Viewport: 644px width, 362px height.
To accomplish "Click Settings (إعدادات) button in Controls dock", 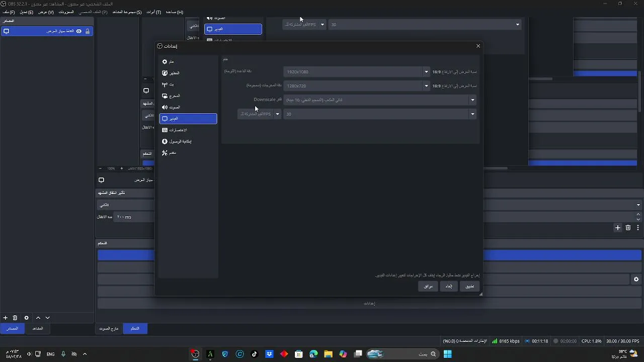I will [x=369, y=303].
